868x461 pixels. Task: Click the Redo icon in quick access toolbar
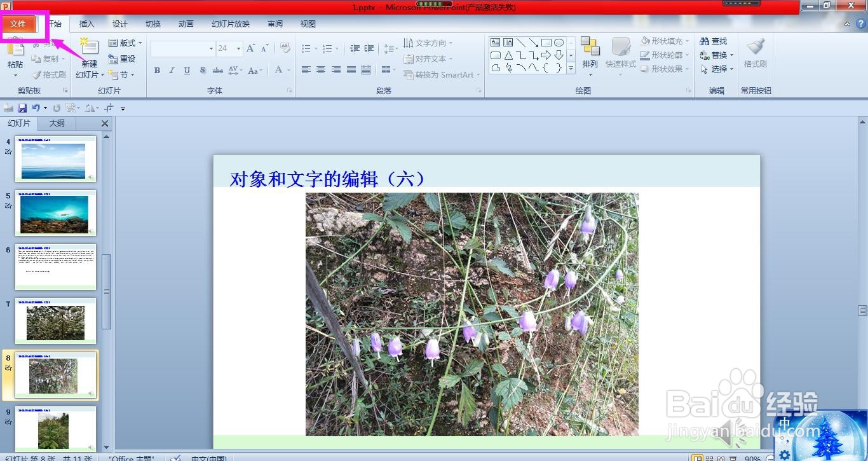[57, 108]
